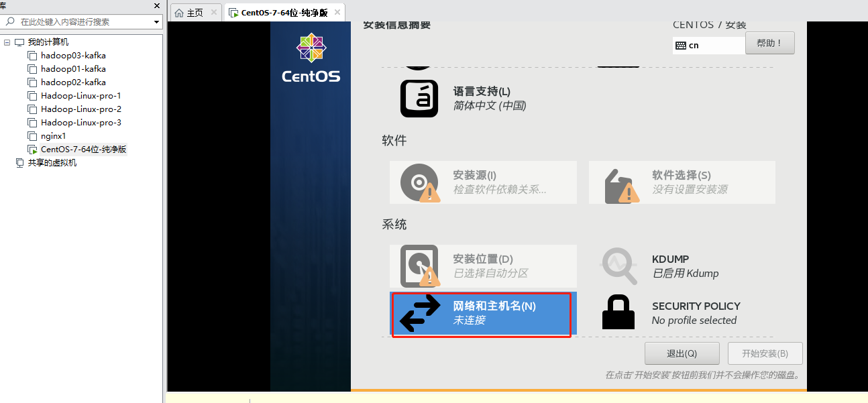Image resolution: width=868 pixels, height=403 pixels.
Task: Click the VM icon beside hadoop01-kafka
Action: point(32,69)
